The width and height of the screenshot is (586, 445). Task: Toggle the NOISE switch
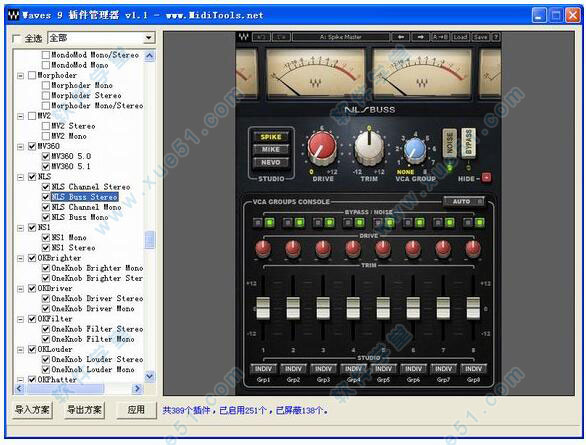coord(450,142)
